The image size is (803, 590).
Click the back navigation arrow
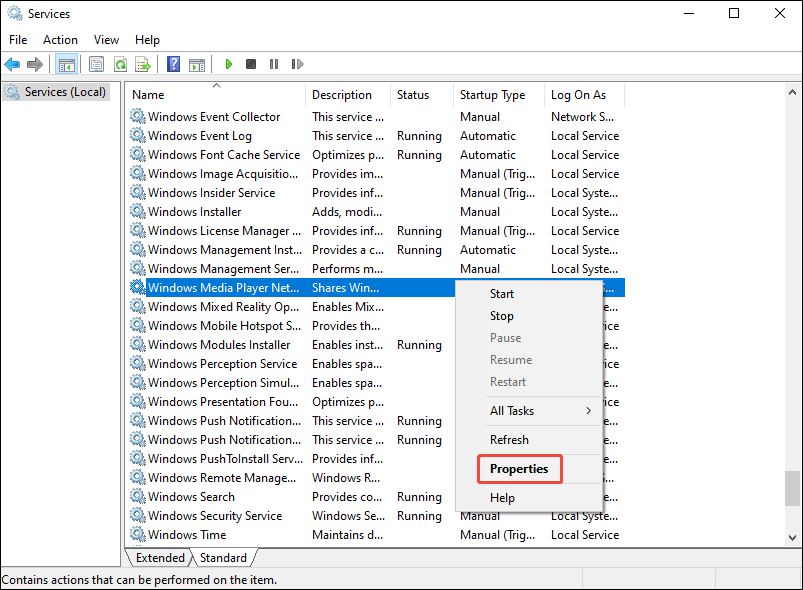pyautogui.click(x=12, y=64)
